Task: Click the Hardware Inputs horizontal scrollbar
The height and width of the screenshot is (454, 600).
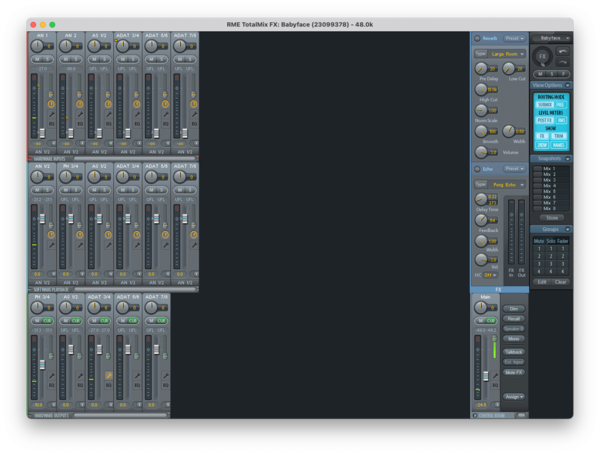Action: tap(134, 158)
